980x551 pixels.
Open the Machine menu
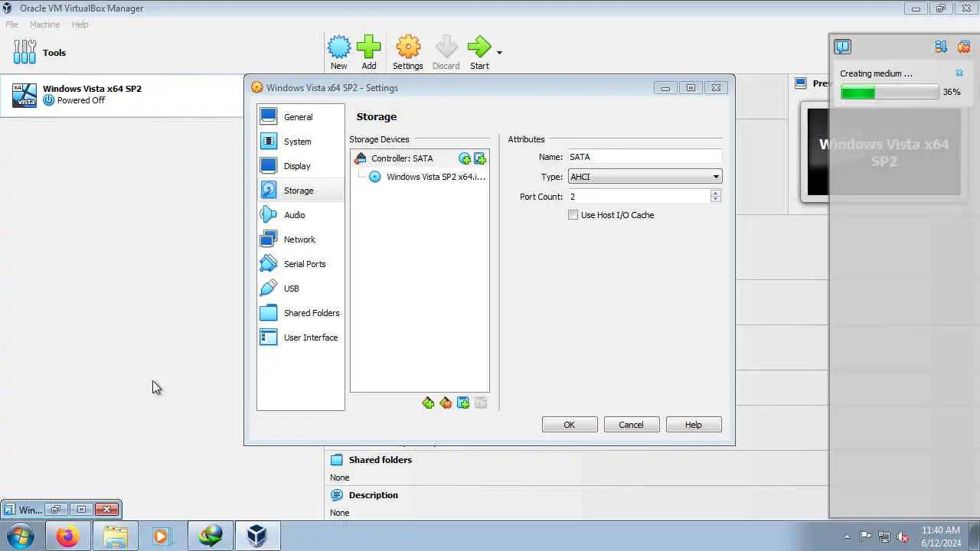tap(45, 24)
